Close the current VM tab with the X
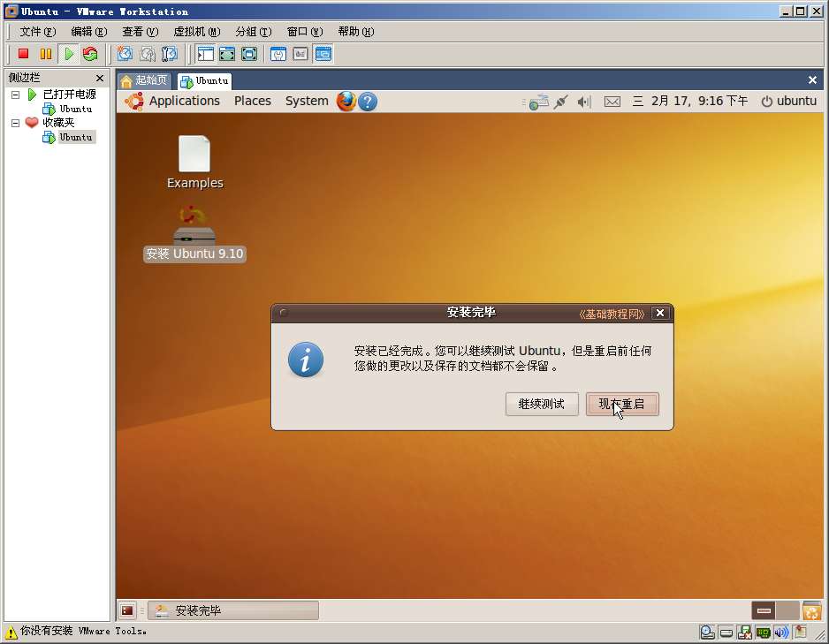This screenshot has width=829, height=644. tap(812, 80)
